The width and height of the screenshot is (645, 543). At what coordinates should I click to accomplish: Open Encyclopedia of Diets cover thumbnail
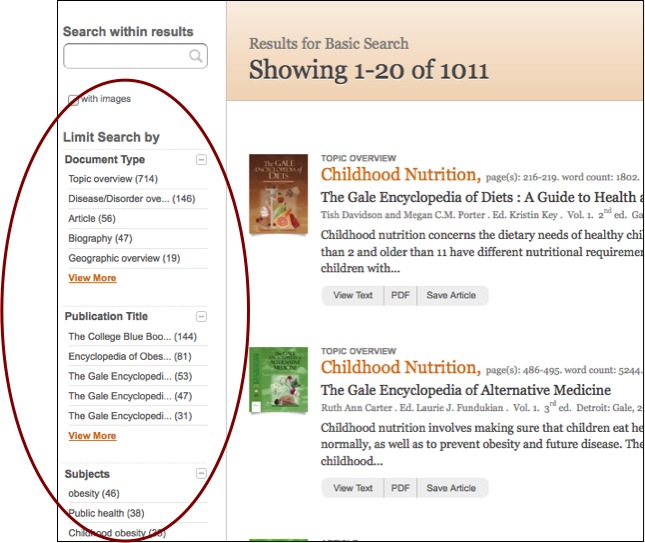tap(278, 194)
